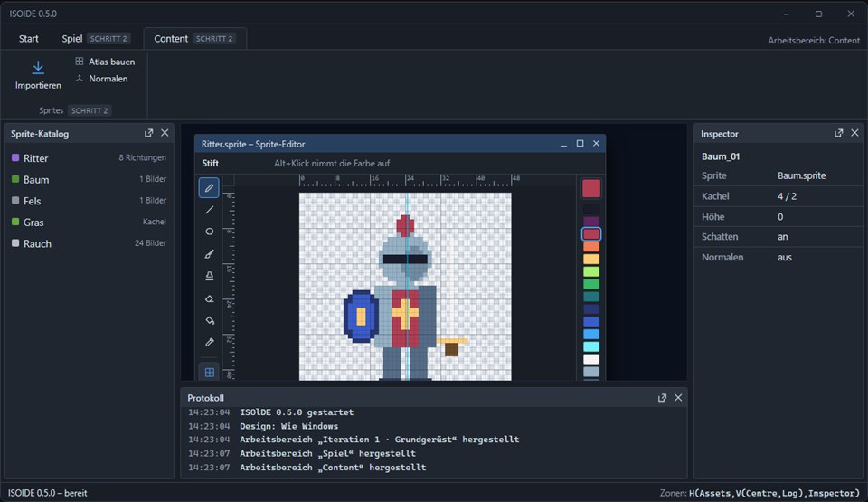The image size is (868, 502).
Task: Click the knight sprite drawing canvas
Action: (405, 287)
